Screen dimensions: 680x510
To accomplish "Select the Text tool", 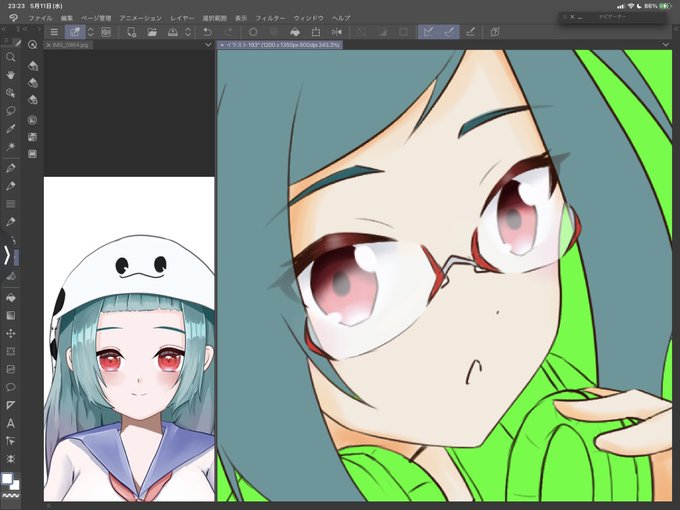I will (x=10, y=423).
